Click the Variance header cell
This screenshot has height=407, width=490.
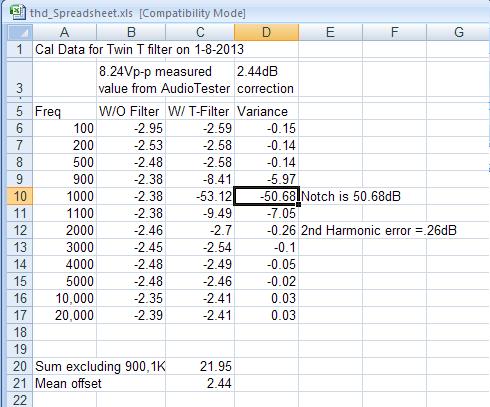(266, 111)
